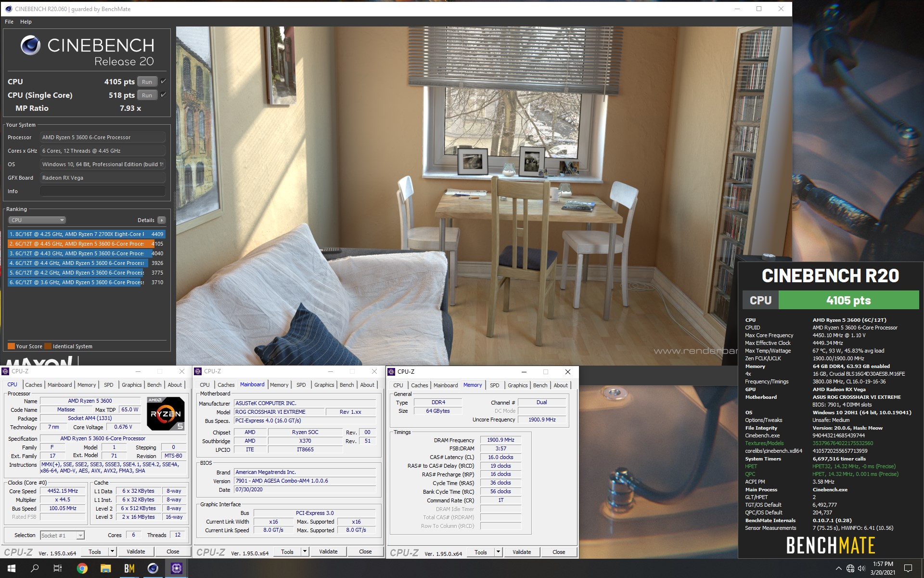Click the Core Speed value 4452.15 MHz

63,491
